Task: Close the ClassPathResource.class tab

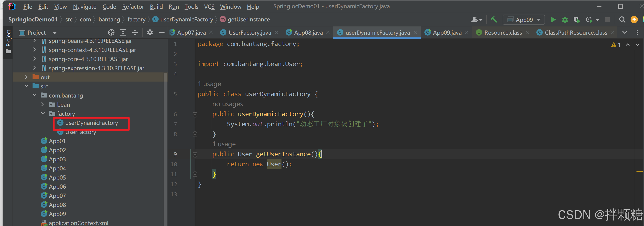Action: [613, 33]
